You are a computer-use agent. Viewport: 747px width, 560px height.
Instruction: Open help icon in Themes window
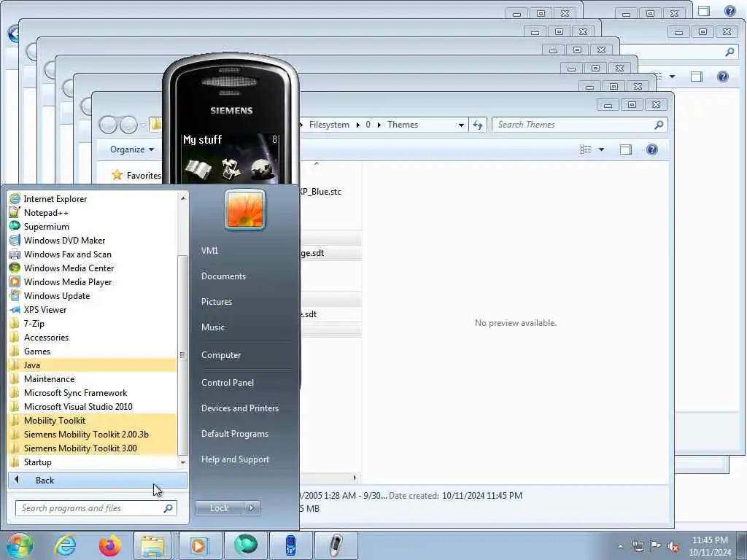[x=652, y=149]
